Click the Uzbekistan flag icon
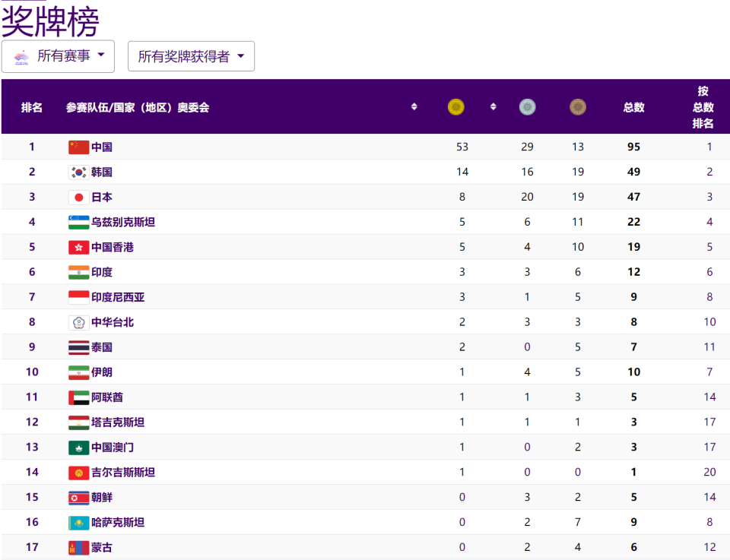 tap(78, 222)
